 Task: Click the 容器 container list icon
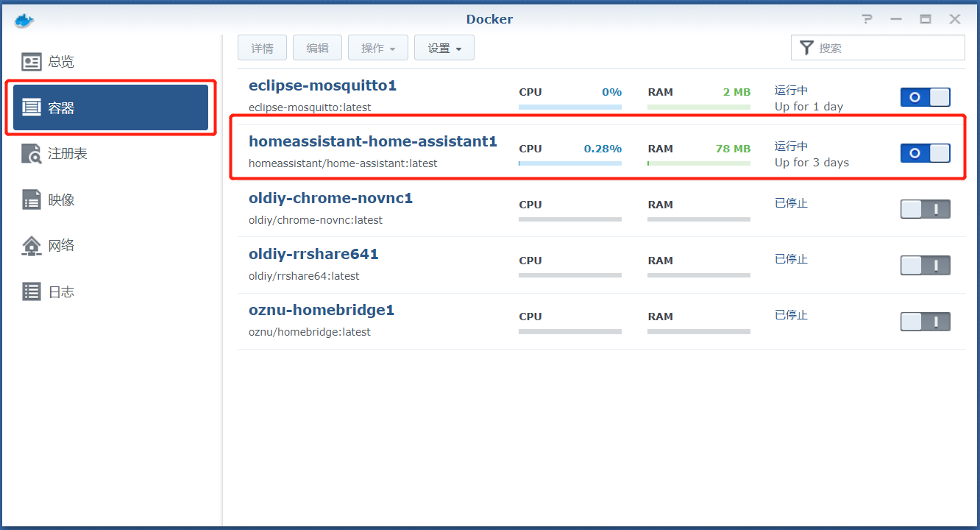(x=32, y=107)
